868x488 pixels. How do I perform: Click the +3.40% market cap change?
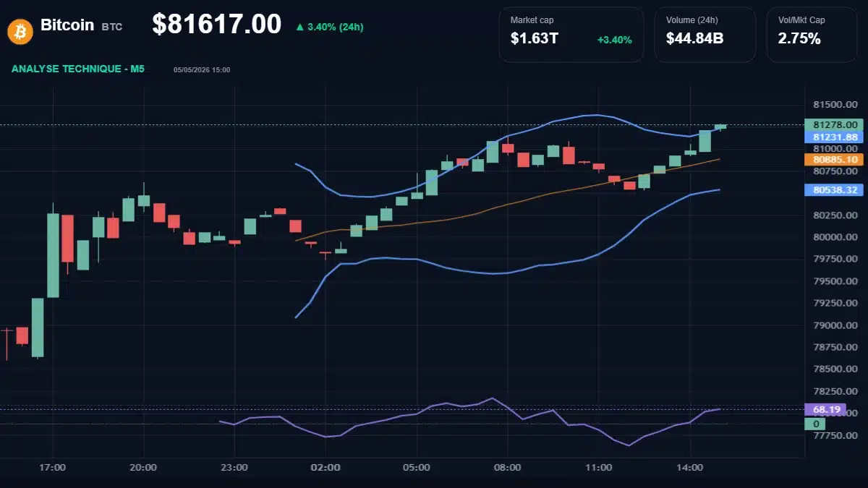(x=615, y=40)
